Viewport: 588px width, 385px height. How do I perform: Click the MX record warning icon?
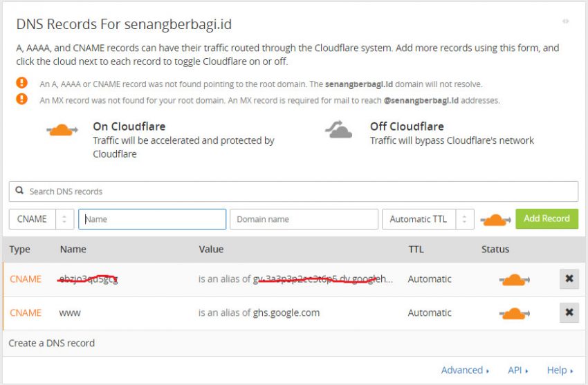click(x=22, y=99)
